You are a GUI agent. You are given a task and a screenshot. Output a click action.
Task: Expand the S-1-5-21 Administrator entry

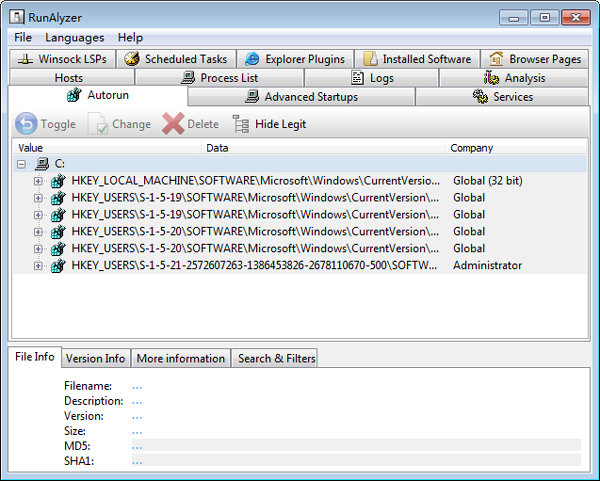pos(38,265)
